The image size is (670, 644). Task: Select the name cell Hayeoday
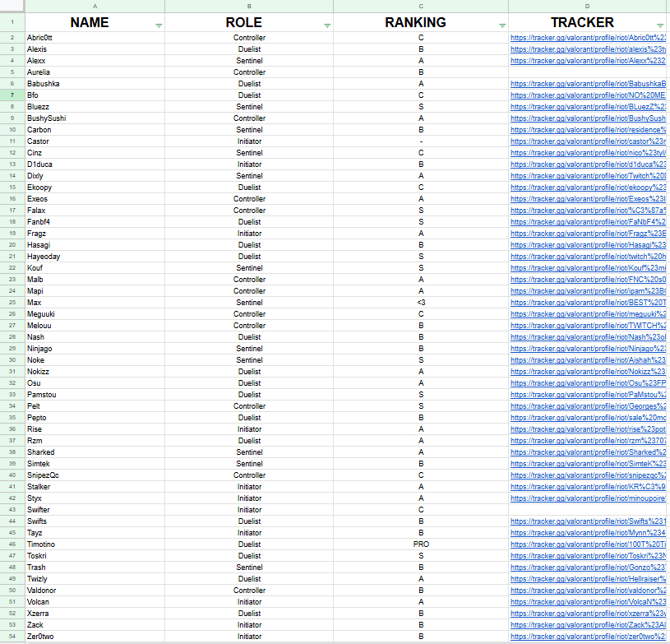[x=95, y=257]
